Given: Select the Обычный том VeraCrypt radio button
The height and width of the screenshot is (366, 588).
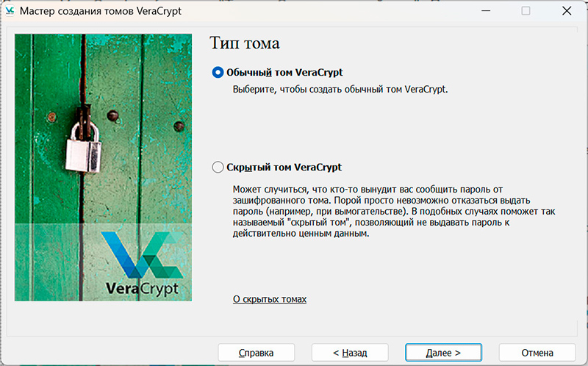Looking at the screenshot, I should [218, 72].
